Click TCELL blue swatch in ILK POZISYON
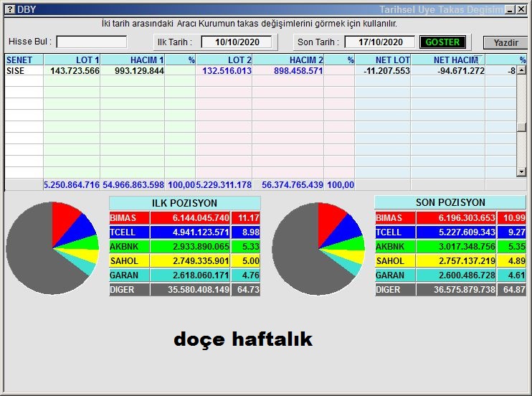This screenshot has width=532, height=396. [x=129, y=232]
